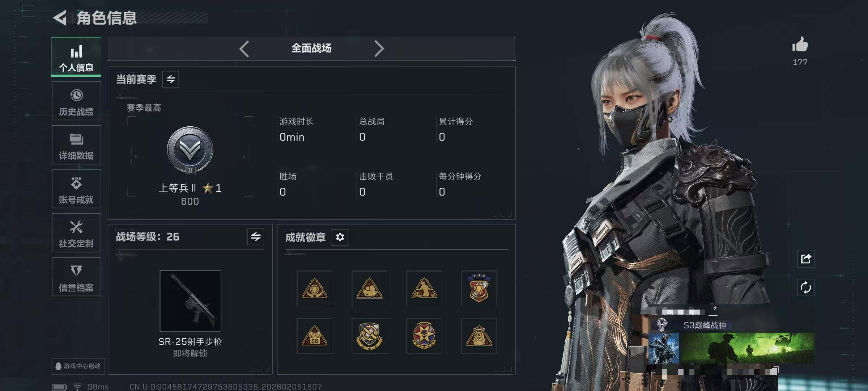Viewport: 868px width, 391px height.
Task: Select the shield badge with stars
Action: (479, 288)
